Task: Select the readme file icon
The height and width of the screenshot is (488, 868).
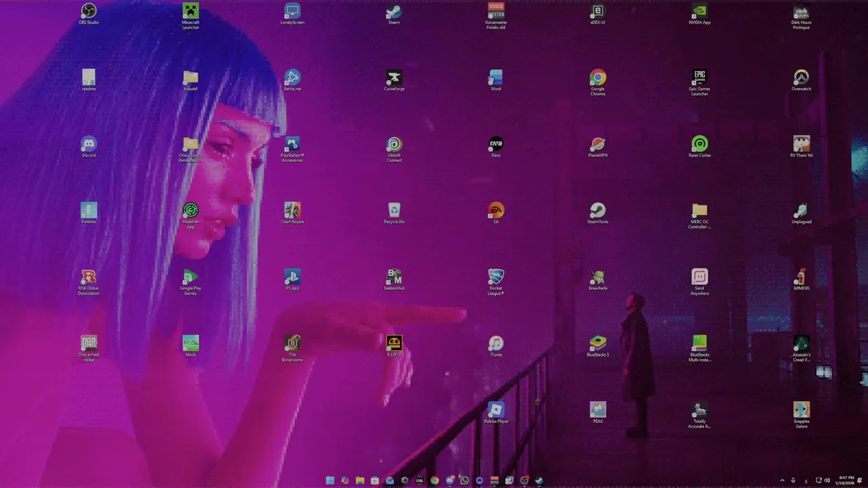Action: pos(89,81)
